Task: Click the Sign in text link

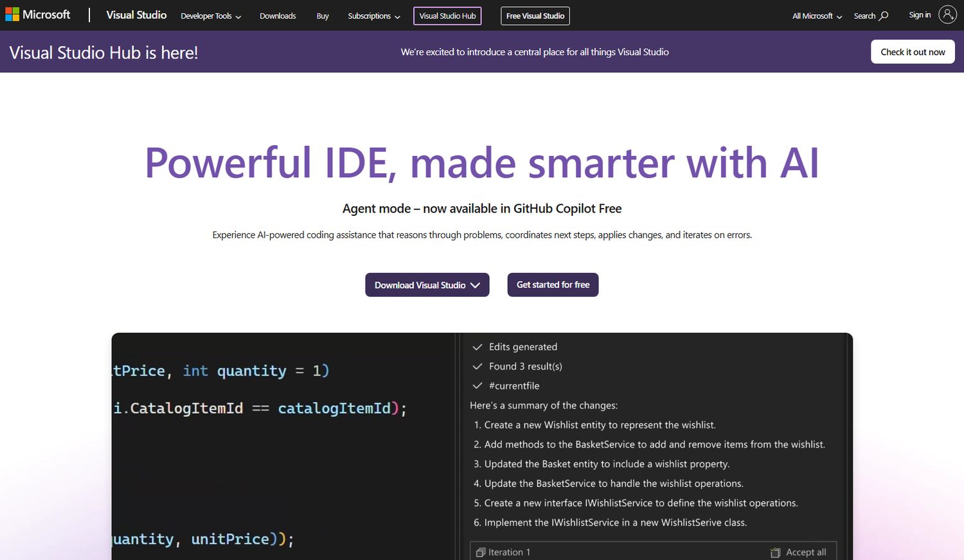Action: (x=920, y=15)
